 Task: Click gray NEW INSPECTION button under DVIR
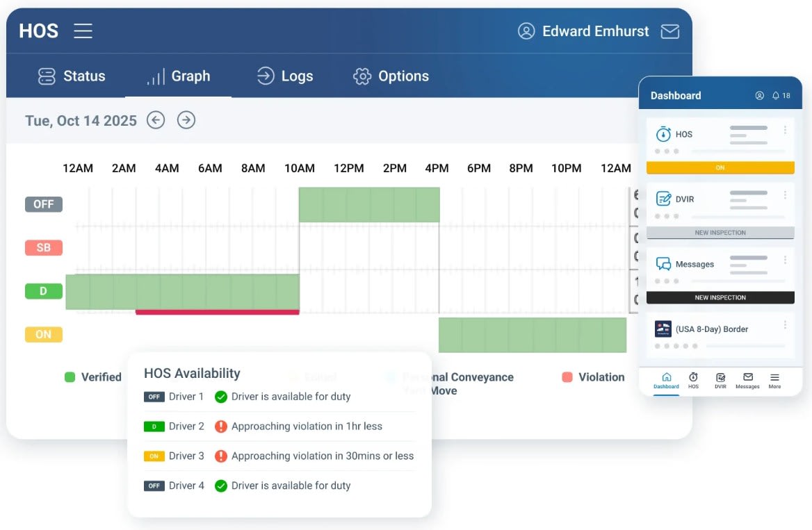tap(720, 233)
